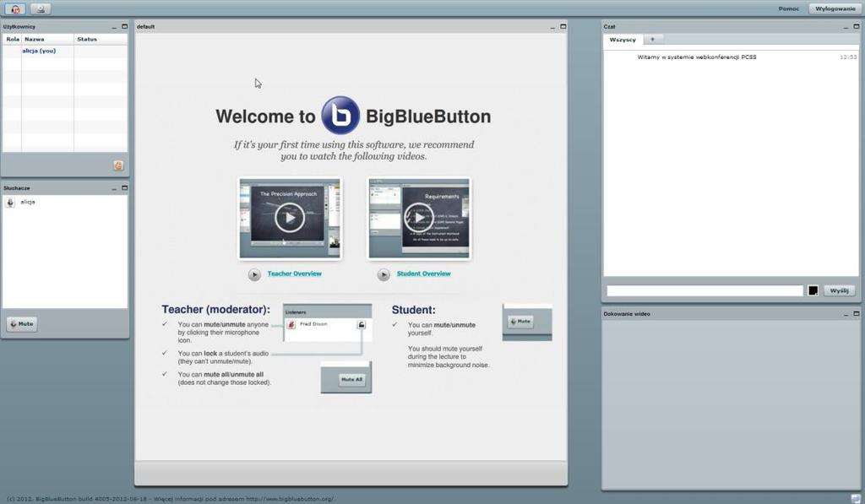865x504 pixels.
Task: Click play icon beside Student Overview
Action: click(x=384, y=274)
